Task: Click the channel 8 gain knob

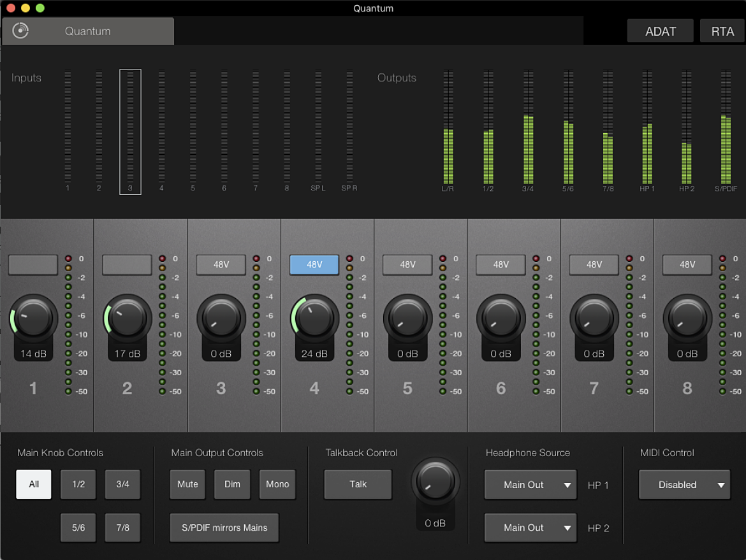Action: (x=687, y=319)
